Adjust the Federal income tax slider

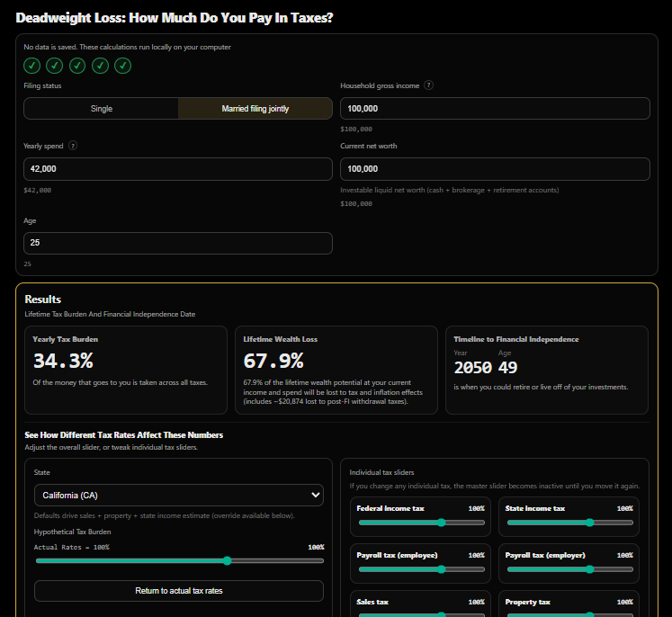(x=421, y=523)
